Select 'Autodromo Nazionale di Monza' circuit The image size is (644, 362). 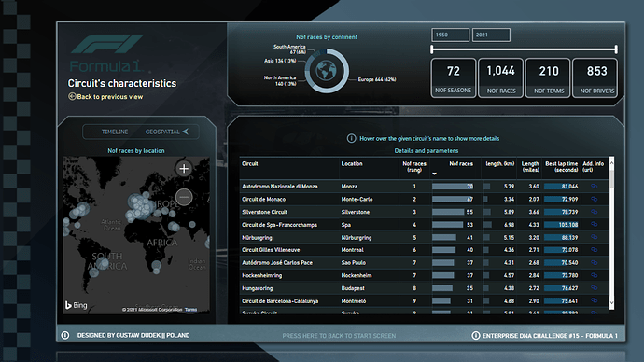[x=280, y=187]
